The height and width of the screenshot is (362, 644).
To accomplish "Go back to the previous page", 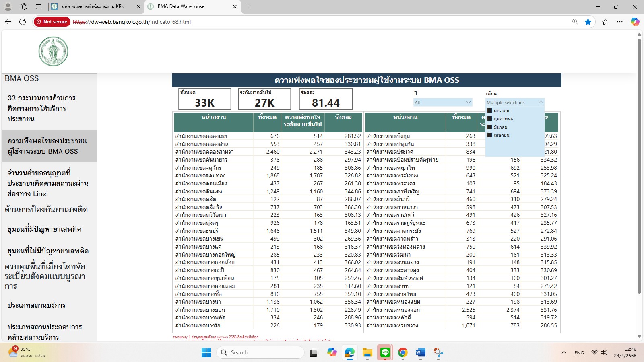I will [8, 22].
